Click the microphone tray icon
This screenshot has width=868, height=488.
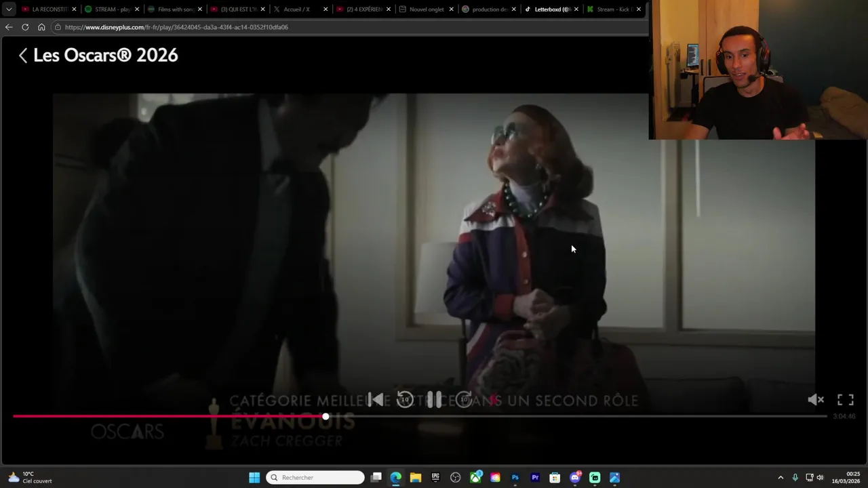[x=795, y=477]
